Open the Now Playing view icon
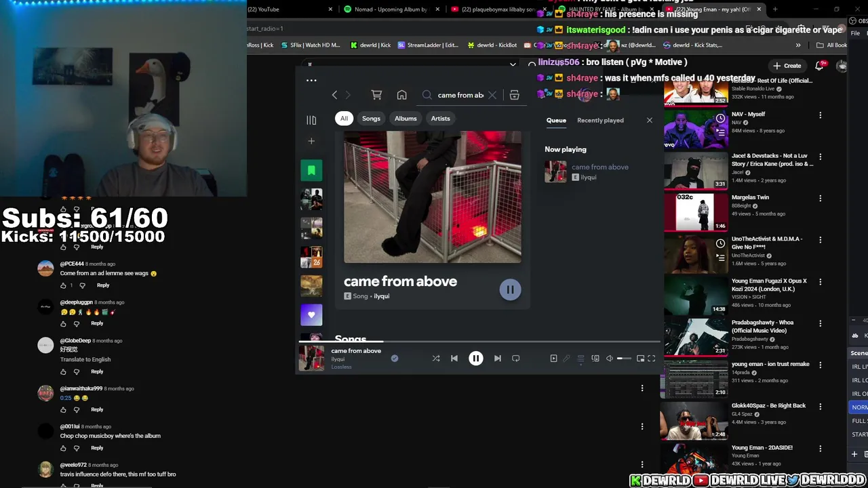Viewport: 868px width, 488px height. click(x=553, y=359)
